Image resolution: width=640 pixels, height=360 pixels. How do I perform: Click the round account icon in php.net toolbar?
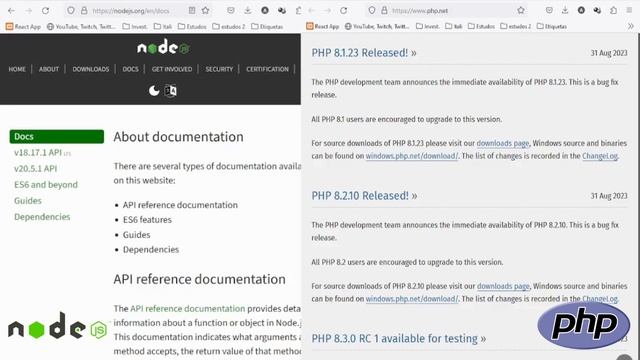pyautogui.click(x=581, y=11)
